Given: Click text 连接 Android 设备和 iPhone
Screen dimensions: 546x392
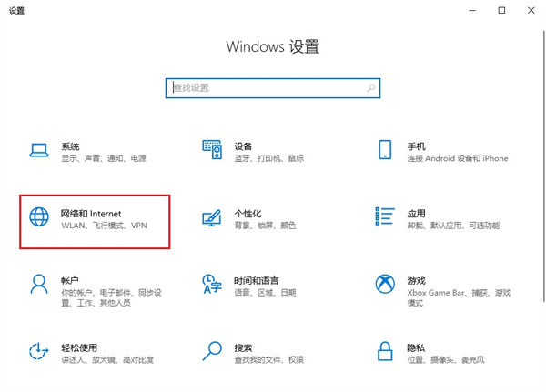Looking at the screenshot, I should click(x=458, y=158).
